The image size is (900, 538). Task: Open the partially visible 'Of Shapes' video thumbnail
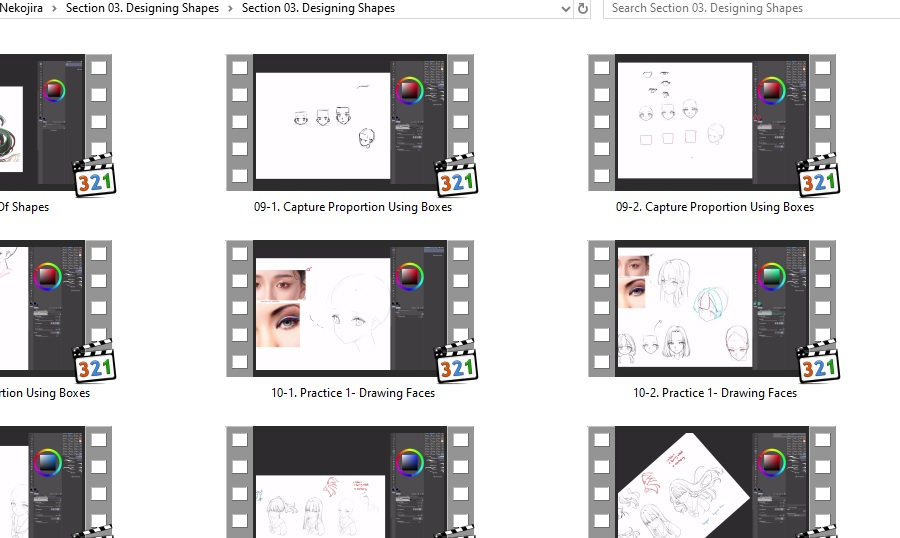(56, 122)
